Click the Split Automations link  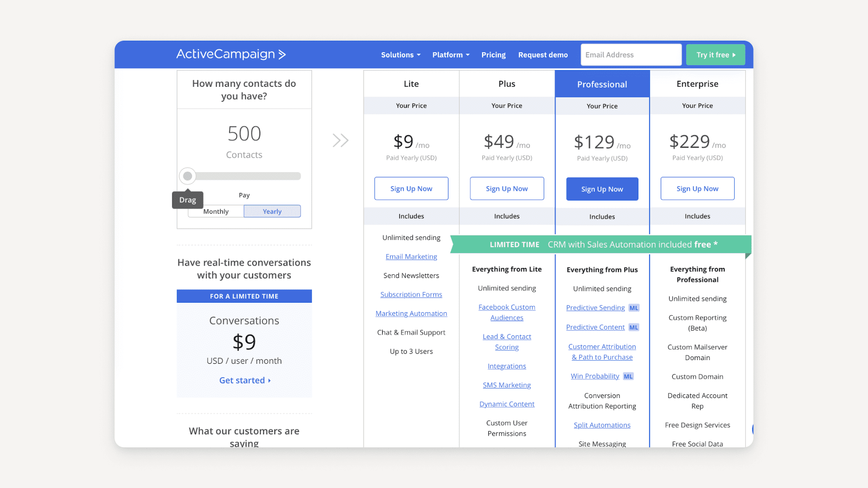tap(602, 425)
